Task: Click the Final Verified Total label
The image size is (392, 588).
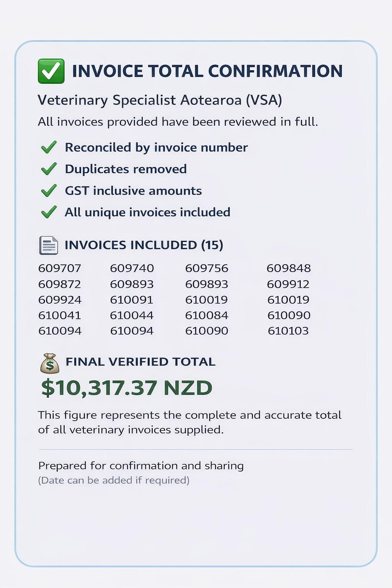Action: pyautogui.click(x=140, y=362)
